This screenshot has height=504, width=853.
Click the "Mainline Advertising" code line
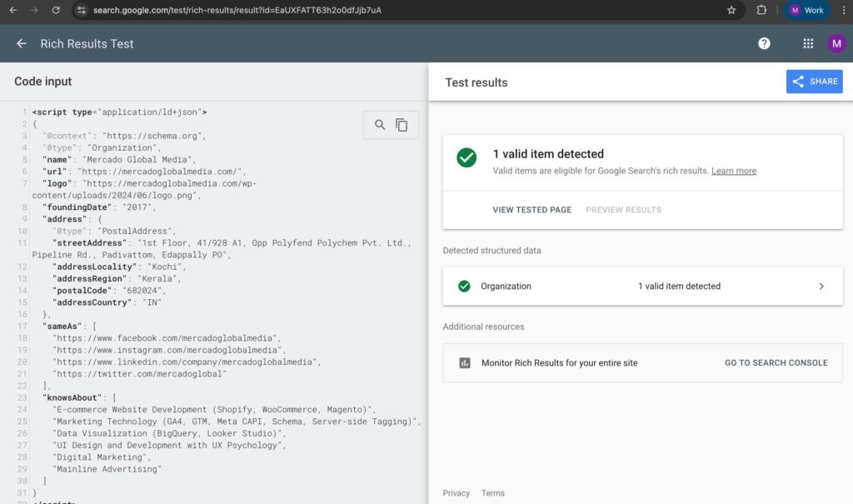tap(107, 469)
